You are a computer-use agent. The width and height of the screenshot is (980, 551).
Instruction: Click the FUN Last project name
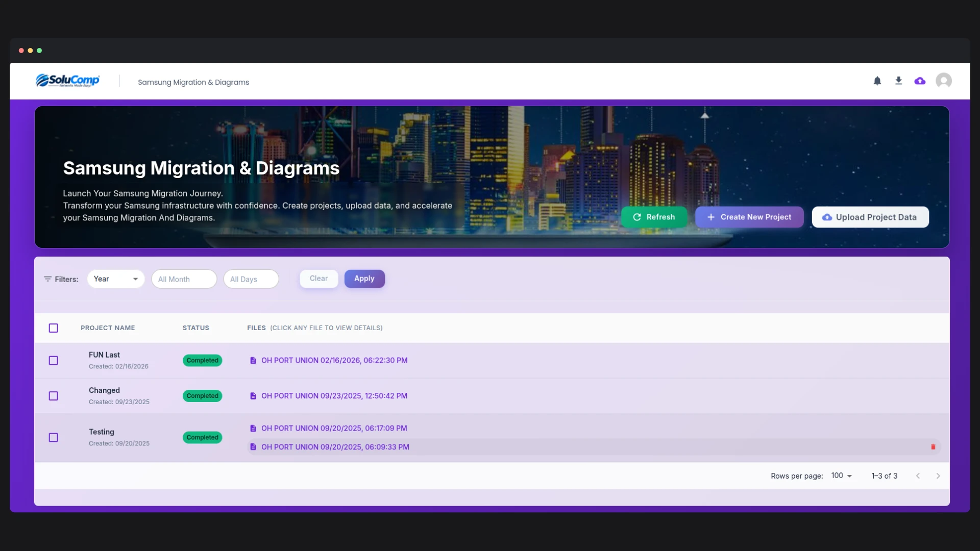[x=105, y=355]
